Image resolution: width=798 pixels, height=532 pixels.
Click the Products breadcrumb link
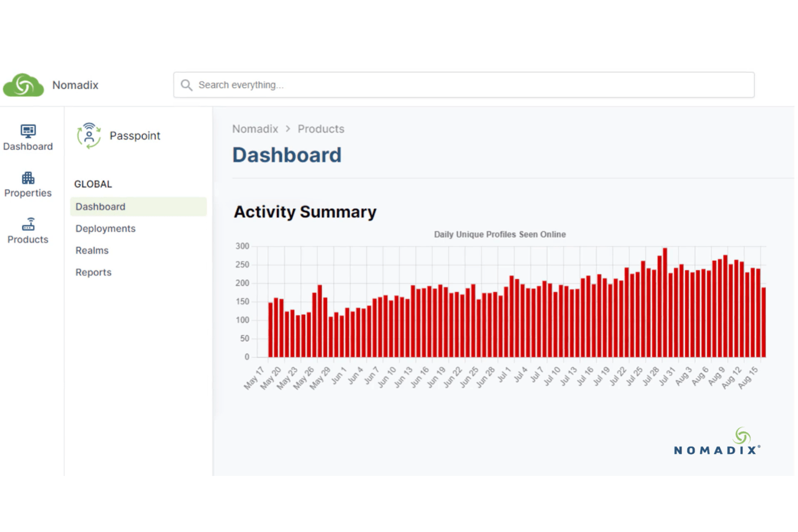[321, 129]
